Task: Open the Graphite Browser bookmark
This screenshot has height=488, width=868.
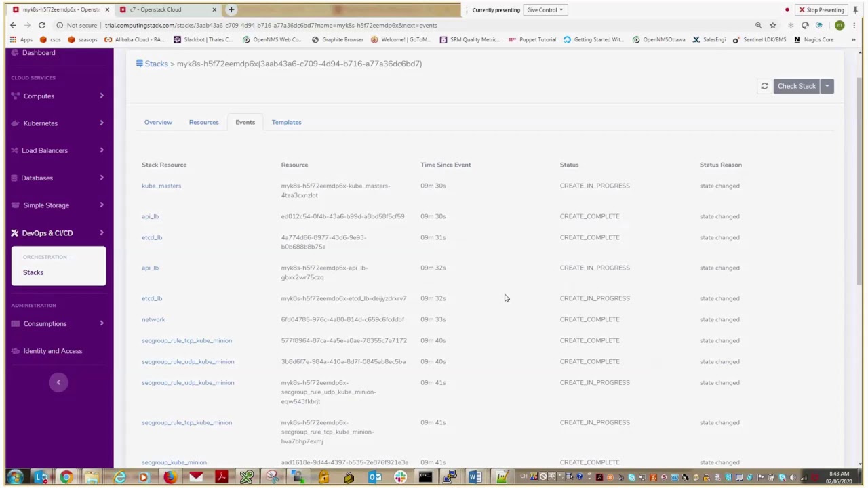Action: point(338,39)
